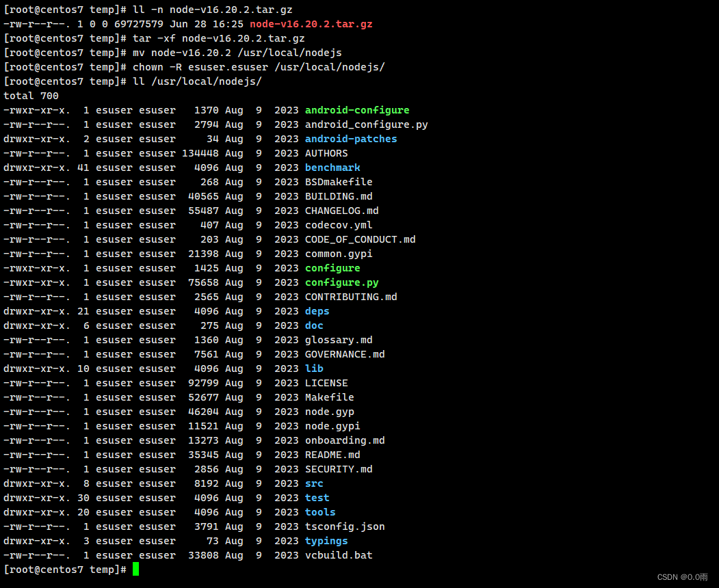Click the vcbuild.bat filename
This screenshot has width=719, height=588.
point(338,554)
